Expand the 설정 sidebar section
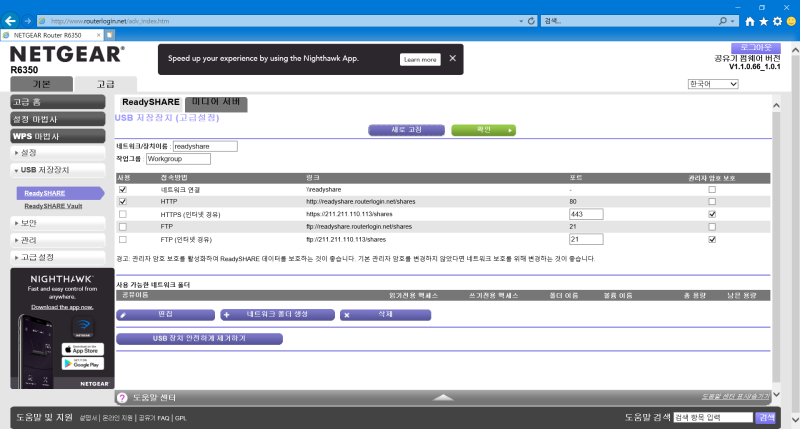The height and width of the screenshot is (429, 800). [x=58, y=153]
